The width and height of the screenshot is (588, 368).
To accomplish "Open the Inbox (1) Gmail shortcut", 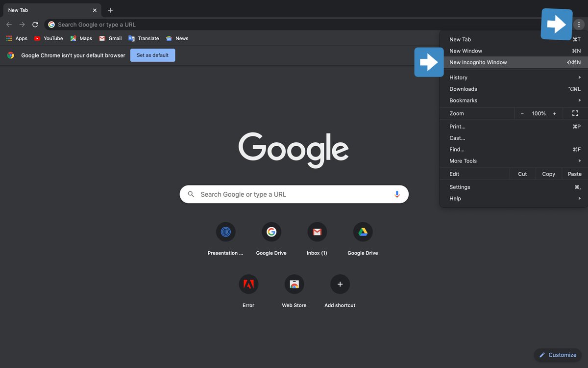I will 317,239.
